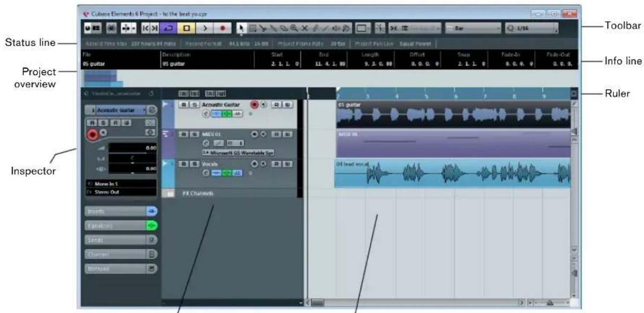This screenshot has height=313, width=644.
Task: Toggle monitor on Acoustic Guitar track
Action: 263,105
